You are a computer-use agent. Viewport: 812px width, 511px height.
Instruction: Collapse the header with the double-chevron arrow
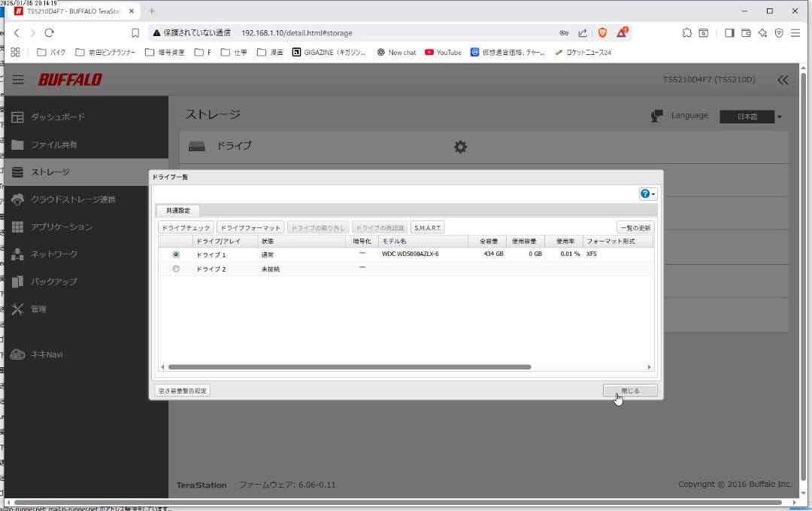[x=783, y=79]
